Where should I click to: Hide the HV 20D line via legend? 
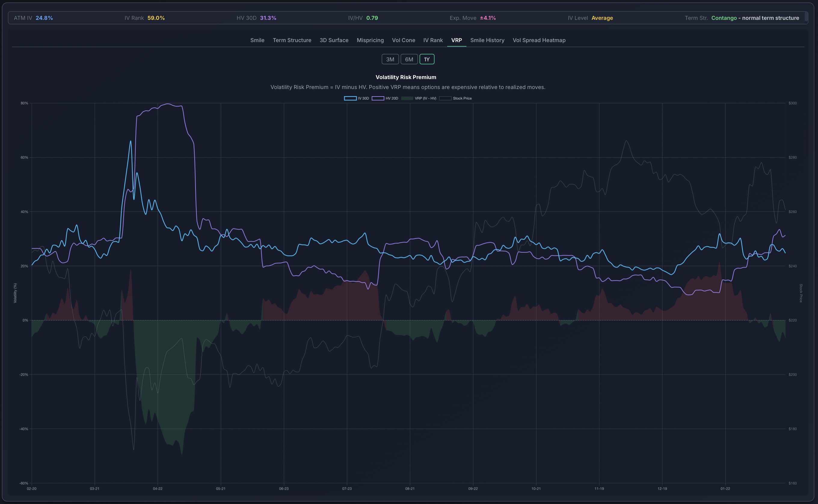coord(385,98)
